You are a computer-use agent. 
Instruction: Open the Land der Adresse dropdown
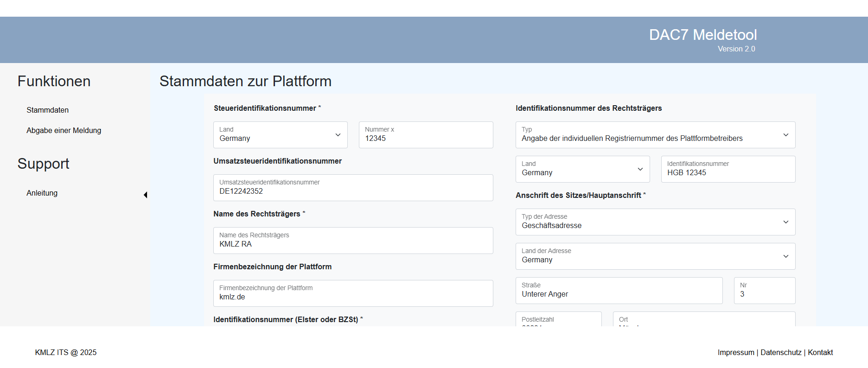[655, 256]
